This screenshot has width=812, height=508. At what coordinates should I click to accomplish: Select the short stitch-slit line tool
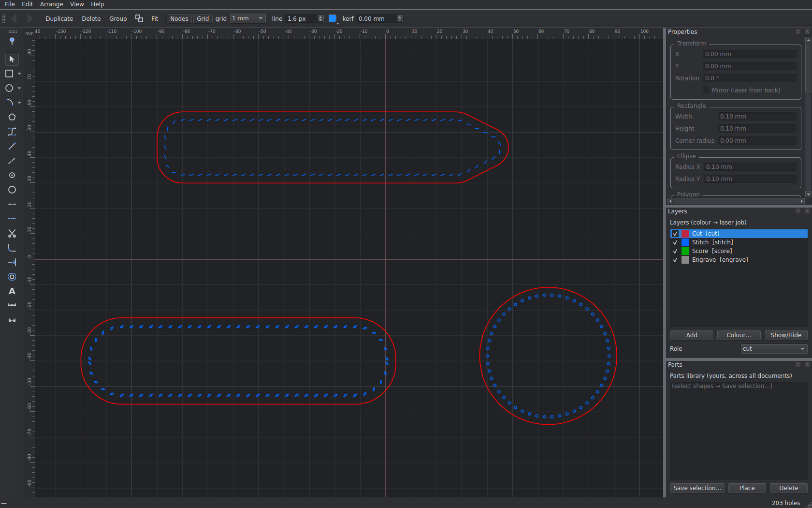point(12,161)
